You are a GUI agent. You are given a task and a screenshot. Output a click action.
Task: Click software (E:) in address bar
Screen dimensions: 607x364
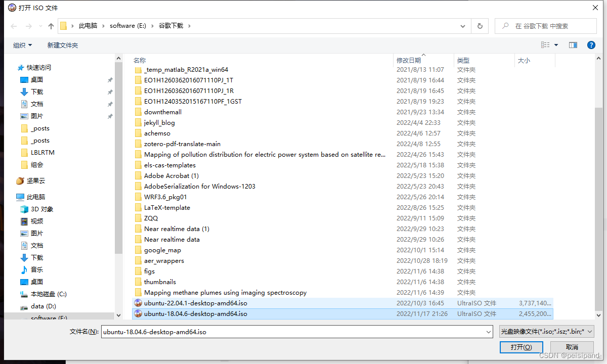coord(128,26)
